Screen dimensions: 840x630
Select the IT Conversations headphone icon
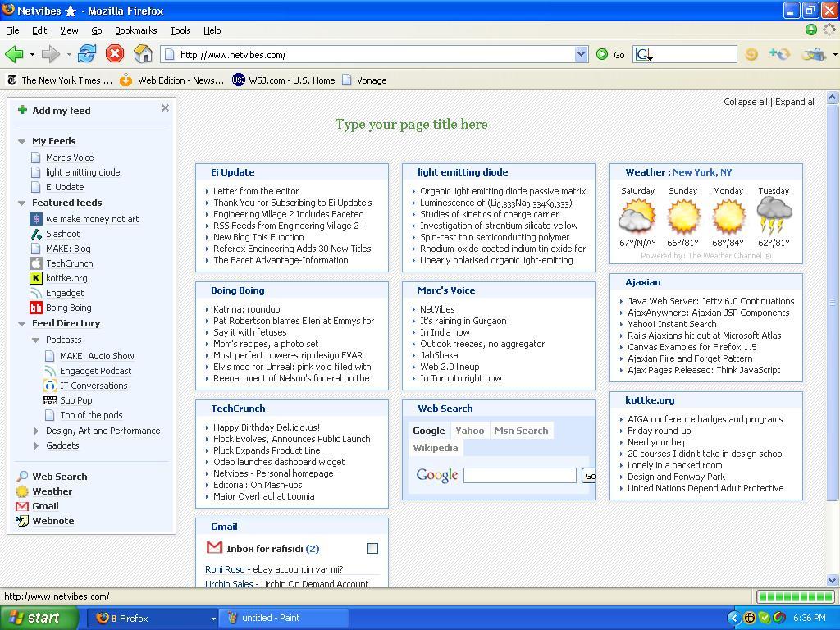tap(50, 386)
